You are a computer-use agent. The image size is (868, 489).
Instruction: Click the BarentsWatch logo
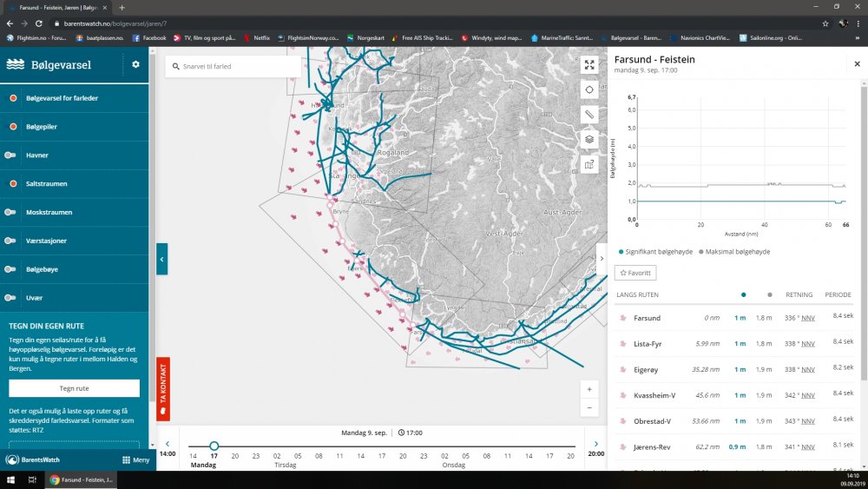click(x=33, y=459)
